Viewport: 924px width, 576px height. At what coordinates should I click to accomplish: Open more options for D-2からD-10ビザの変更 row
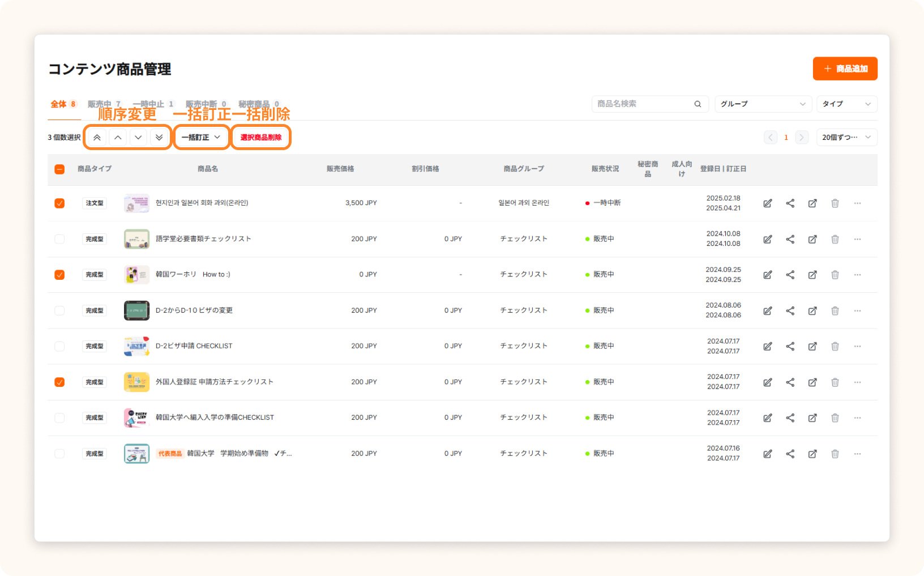857,310
